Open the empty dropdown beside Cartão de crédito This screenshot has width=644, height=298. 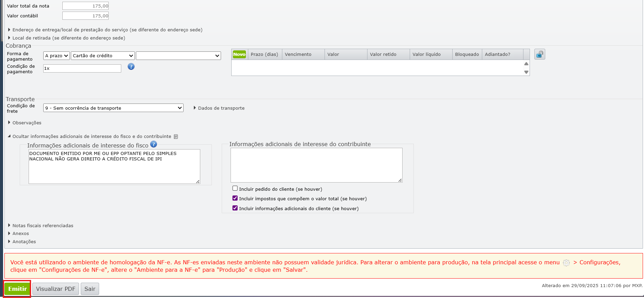pos(178,56)
